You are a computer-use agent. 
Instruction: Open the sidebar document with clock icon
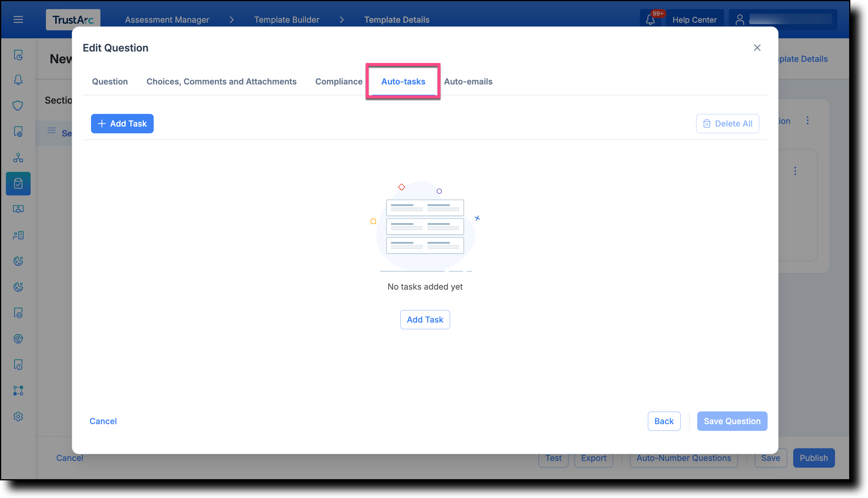click(x=18, y=55)
